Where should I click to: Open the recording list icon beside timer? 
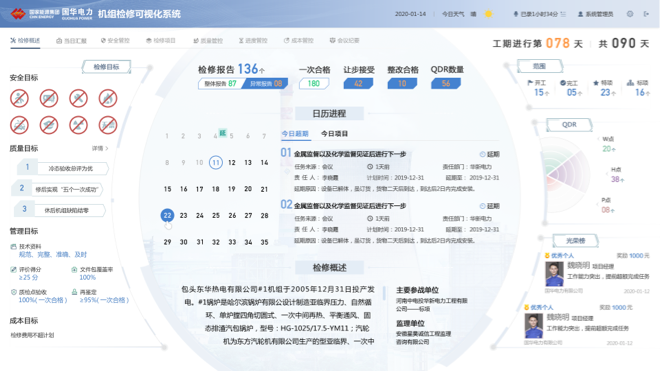563,14
